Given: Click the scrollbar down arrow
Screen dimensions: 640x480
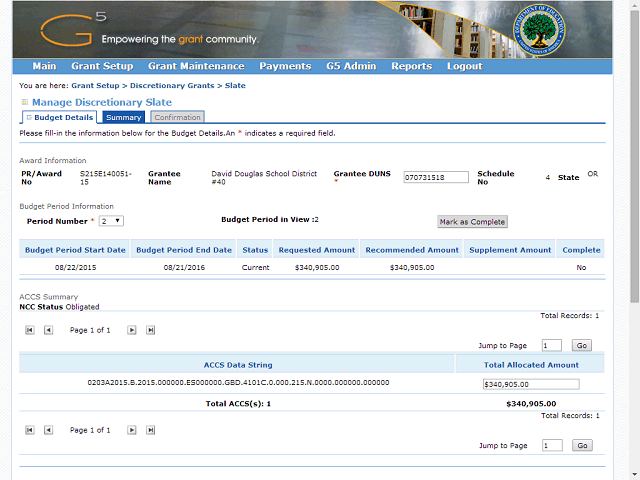Looking at the screenshot, I should click(635, 476).
